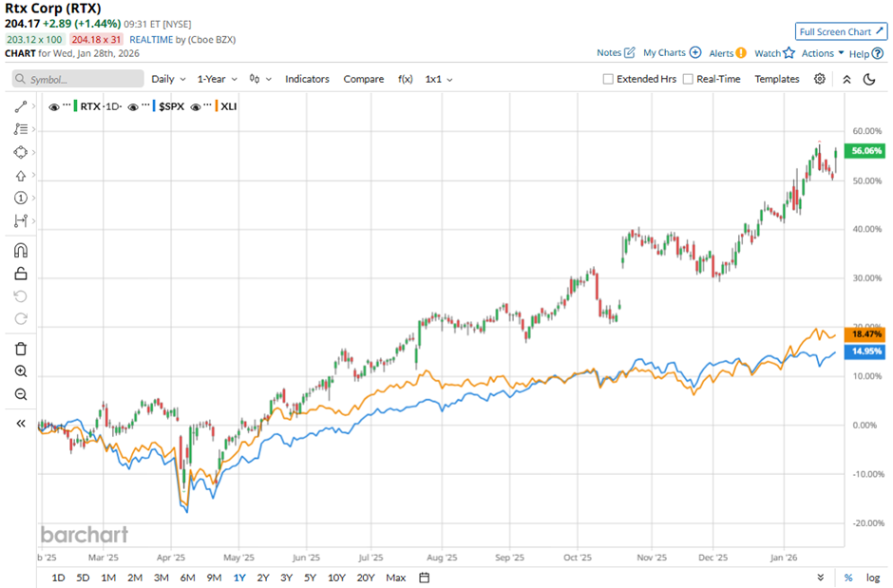Open the Daily frequency dropdown

point(168,79)
